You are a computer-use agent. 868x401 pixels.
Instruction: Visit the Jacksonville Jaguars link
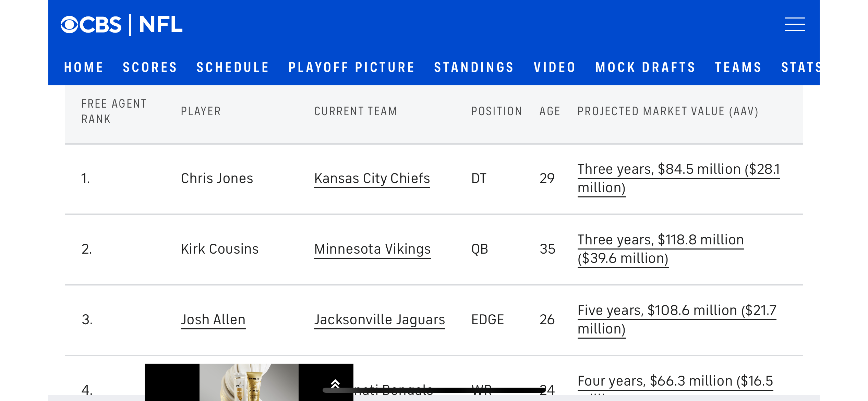point(379,320)
